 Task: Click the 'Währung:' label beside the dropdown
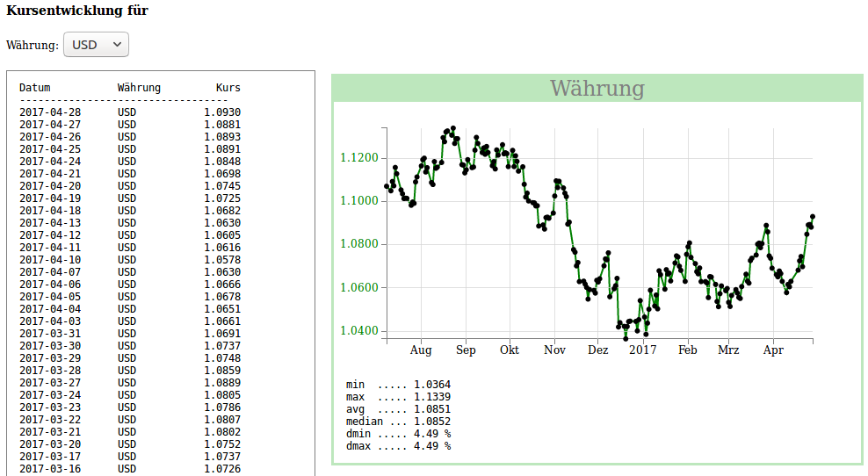(x=33, y=45)
